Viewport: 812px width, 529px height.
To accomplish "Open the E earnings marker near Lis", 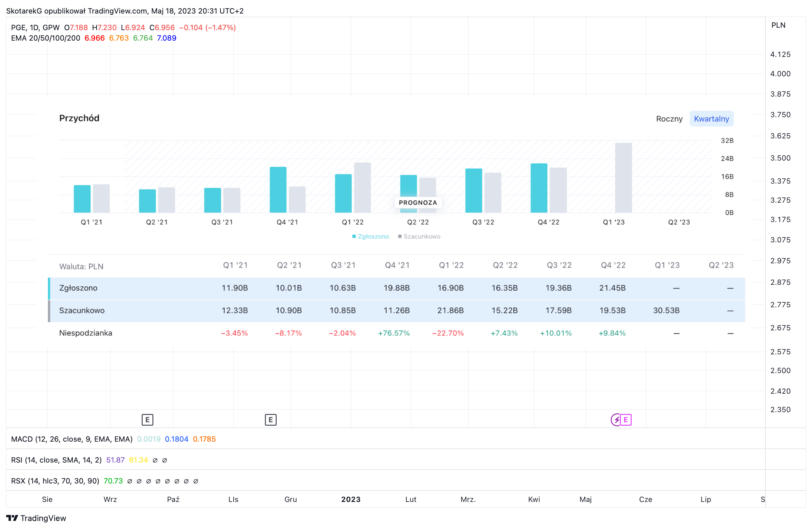I will (x=270, y=420).
